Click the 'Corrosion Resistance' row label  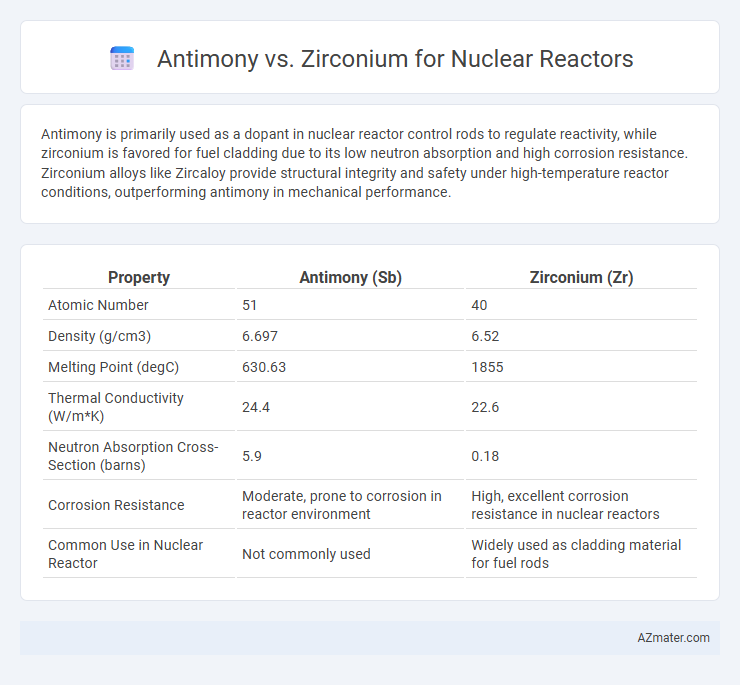point(116,505)
